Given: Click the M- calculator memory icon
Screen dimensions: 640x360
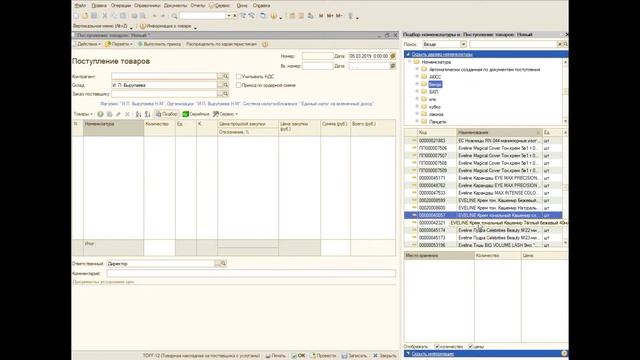Looking at the screenshot, I should pos(339,16).
